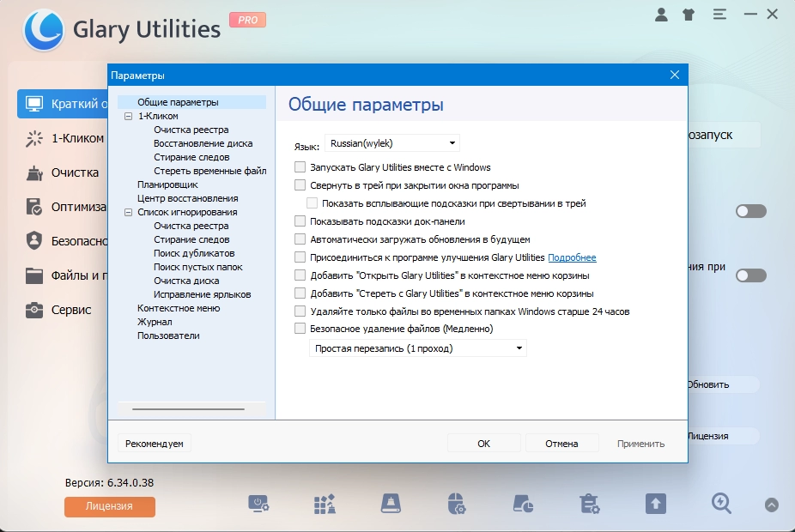Viewport: 795px width, 532px height.
Task: Click the Рекомендуем button
Action: pos(155,444)
